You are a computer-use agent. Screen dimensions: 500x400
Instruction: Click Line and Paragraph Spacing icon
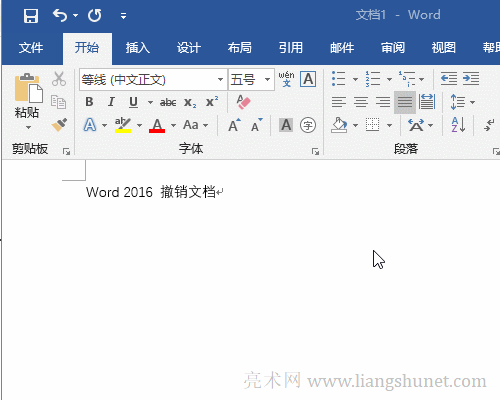tap(457, 102)
